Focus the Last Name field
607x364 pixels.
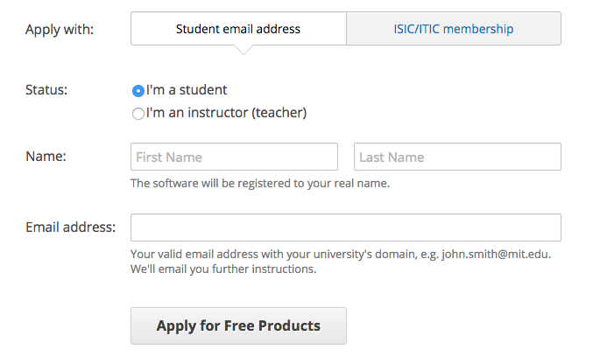(457, 157)
